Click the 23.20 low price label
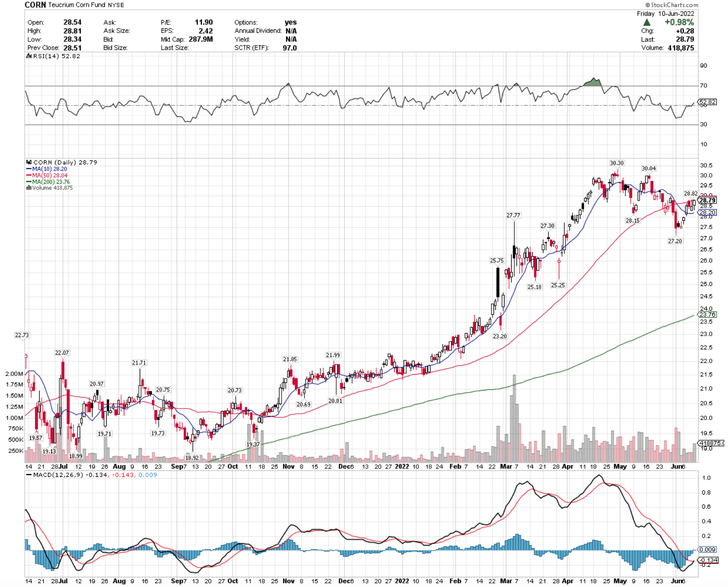The image size is (728, 587). tap(500, 336)
